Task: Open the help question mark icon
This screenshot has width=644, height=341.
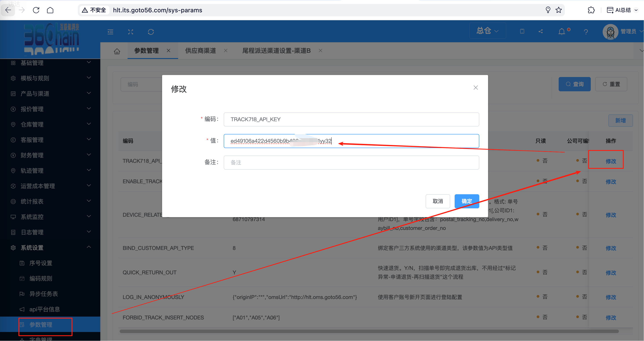Action: click(x=586, y=32)
